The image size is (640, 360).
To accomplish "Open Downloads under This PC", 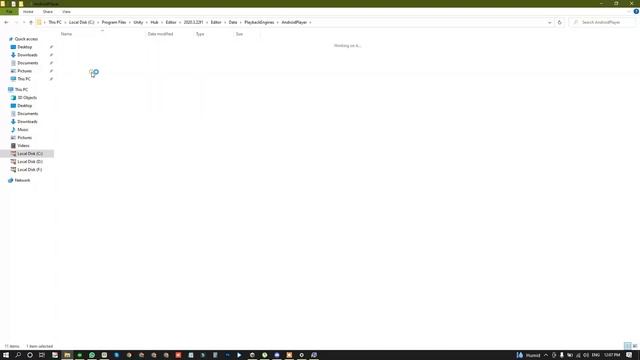I will 27,122.
